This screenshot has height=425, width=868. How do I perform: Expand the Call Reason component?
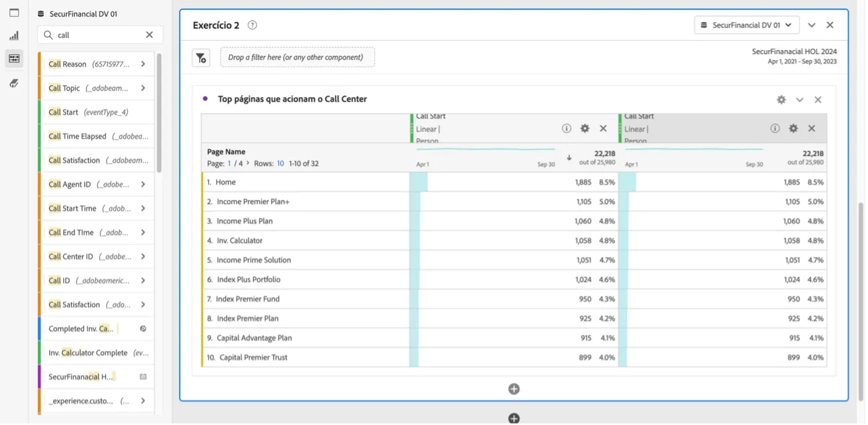point(143,65)
